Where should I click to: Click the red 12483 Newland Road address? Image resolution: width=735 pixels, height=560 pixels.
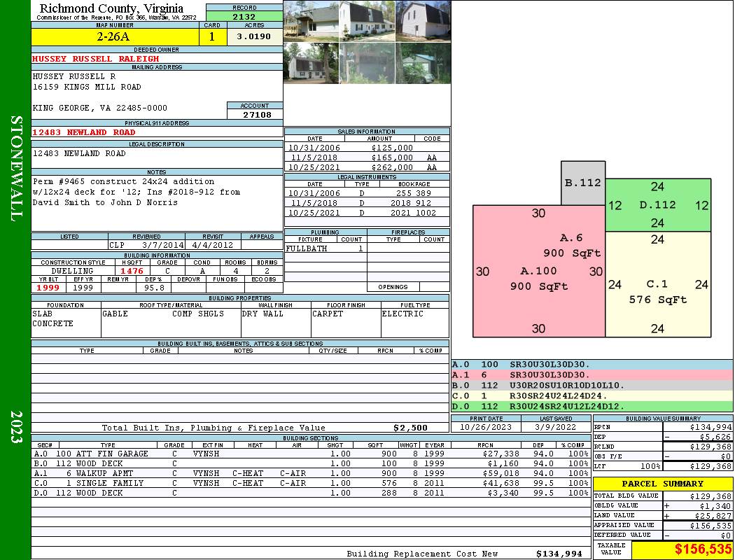[84, 132]
